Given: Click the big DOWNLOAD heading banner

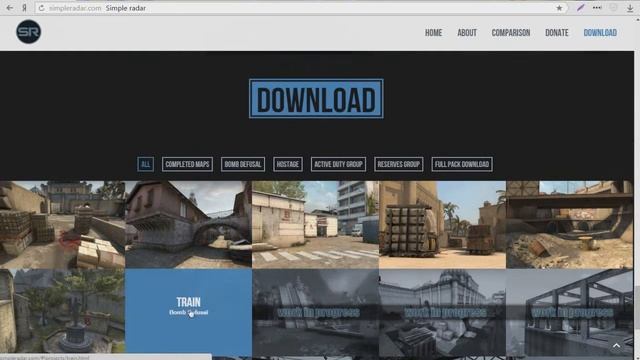Looking at the screenshot, I should (x=316, y=99).
